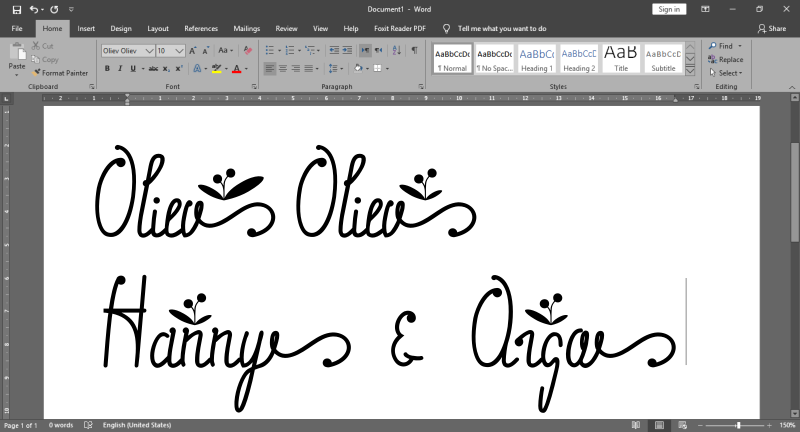Click the Strikethrough icon
The image size is (800, 432).
pyautogui.click(x=152, y=69)
